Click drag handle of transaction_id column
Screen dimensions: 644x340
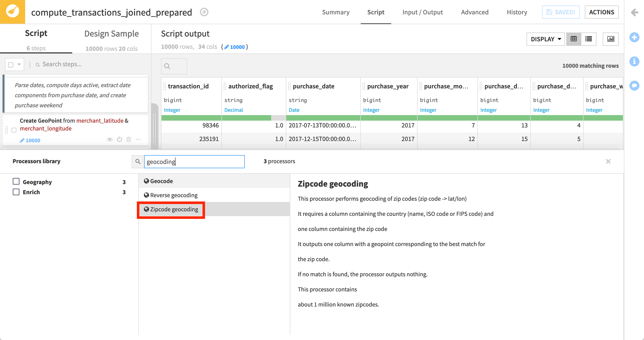click(x=165, y=86)
